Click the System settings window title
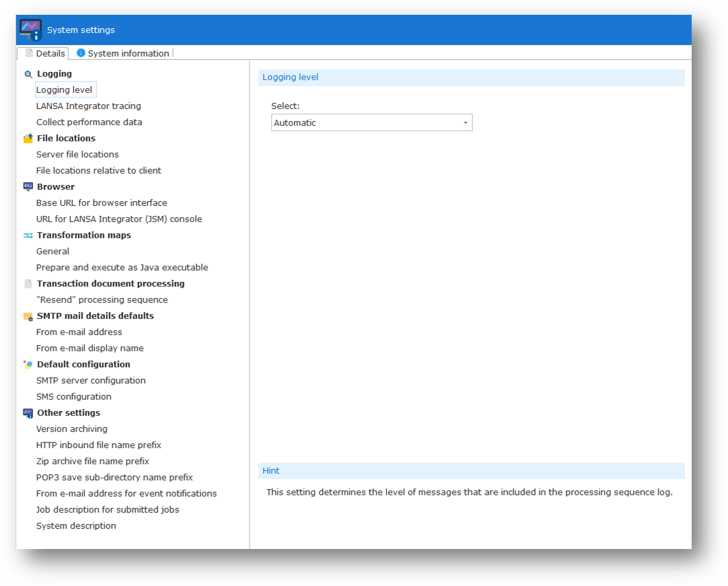This screenshot has width=728, height=586. click(x=81, y=30)
